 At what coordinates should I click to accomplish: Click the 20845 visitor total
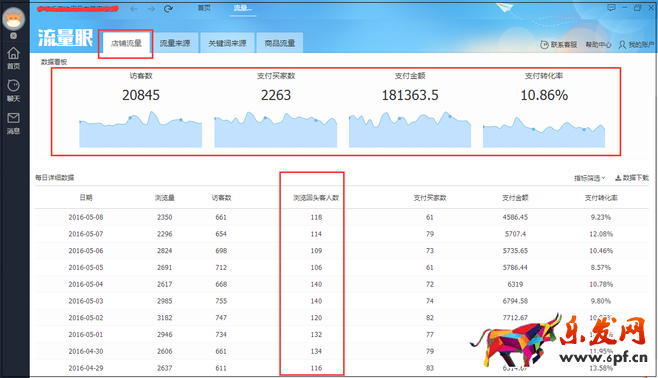141,95
